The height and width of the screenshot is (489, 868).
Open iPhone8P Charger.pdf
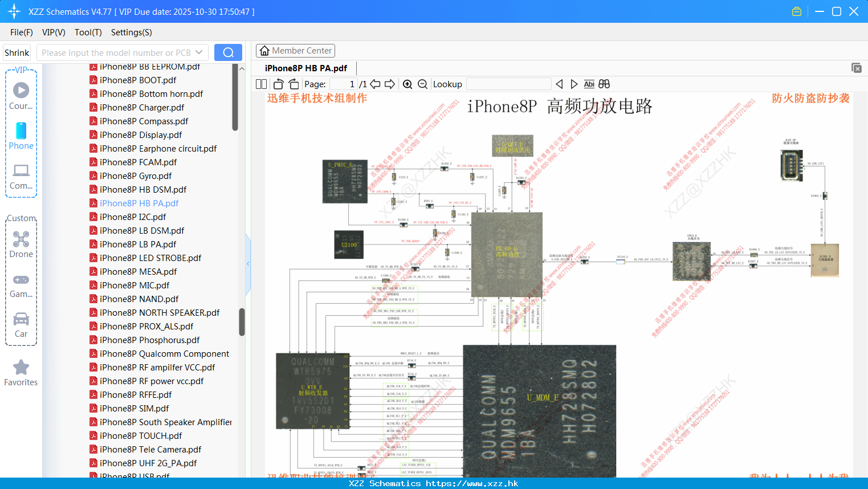point(142,107)
